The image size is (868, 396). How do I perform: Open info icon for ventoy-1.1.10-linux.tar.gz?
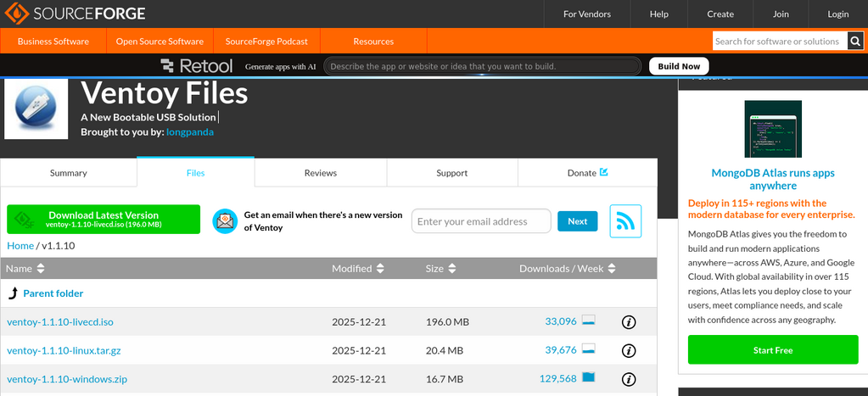click(629, 350)
